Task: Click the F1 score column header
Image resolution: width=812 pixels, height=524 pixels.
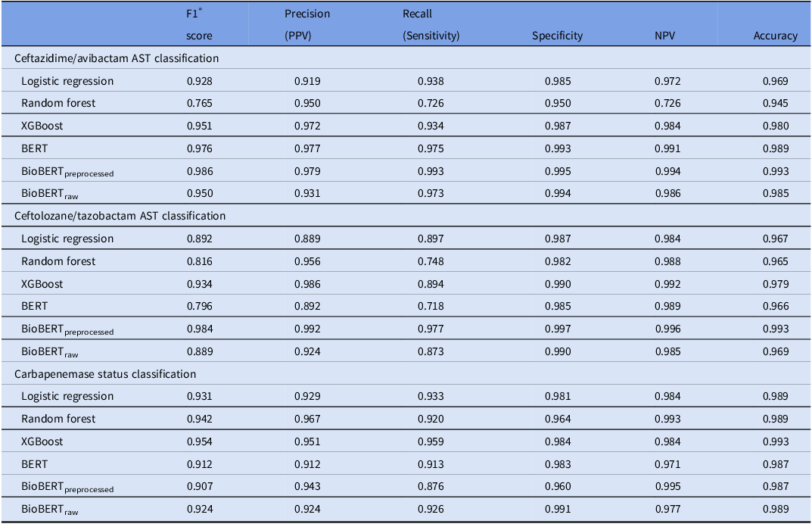Action: tap(200, 24)
